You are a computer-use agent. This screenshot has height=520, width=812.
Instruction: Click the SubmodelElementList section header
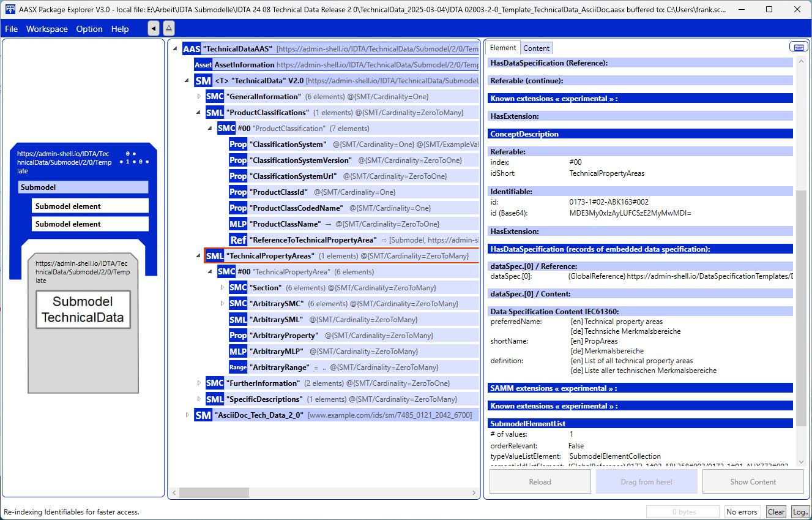[641, 423]
